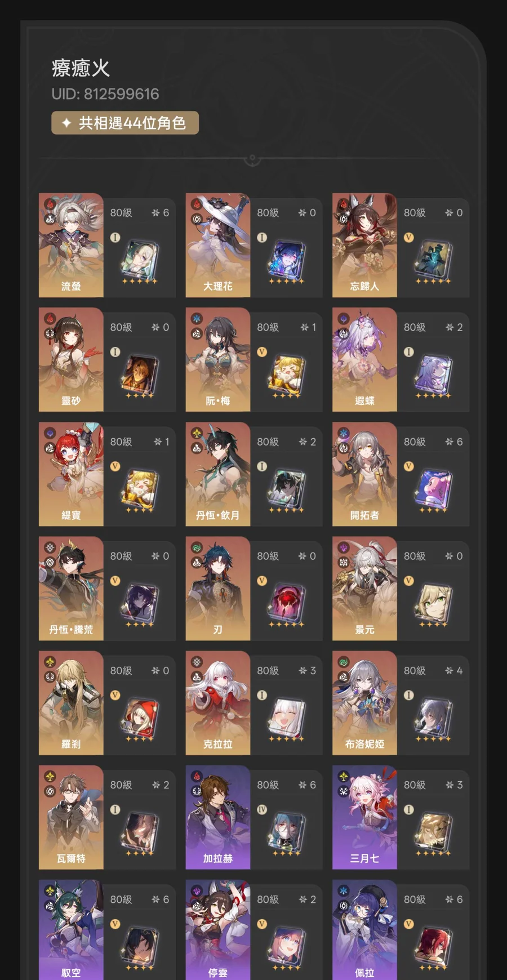This screenshot has height=980, width=507.
Task: Open the 流螢 character card portrait
Action: (x=71, y=245)
